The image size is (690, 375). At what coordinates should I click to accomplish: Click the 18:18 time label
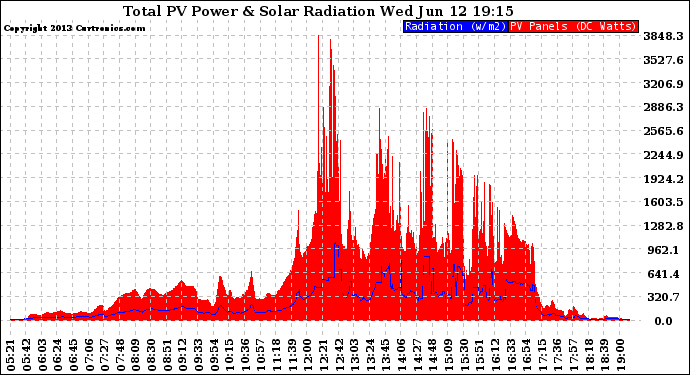[x=589, y=355]
